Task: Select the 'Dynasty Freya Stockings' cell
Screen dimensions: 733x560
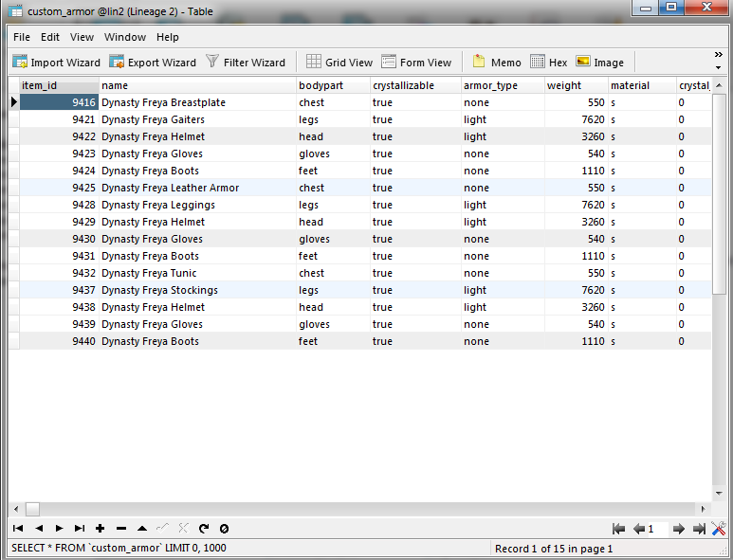Action: (x=198, y=290)
